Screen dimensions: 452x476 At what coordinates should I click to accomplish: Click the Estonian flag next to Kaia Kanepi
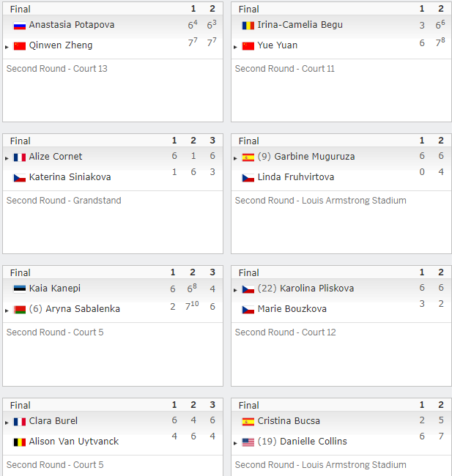(x=20, y=289)
